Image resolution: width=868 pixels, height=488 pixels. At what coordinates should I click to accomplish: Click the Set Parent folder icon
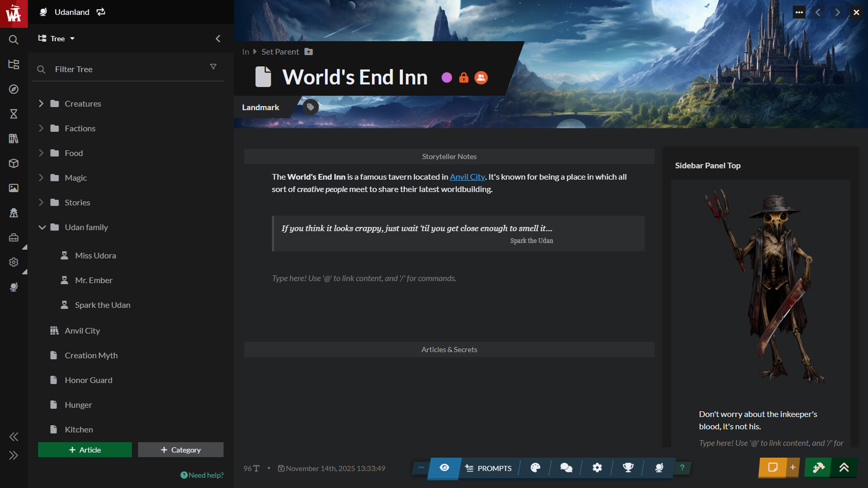pos(309,51)
